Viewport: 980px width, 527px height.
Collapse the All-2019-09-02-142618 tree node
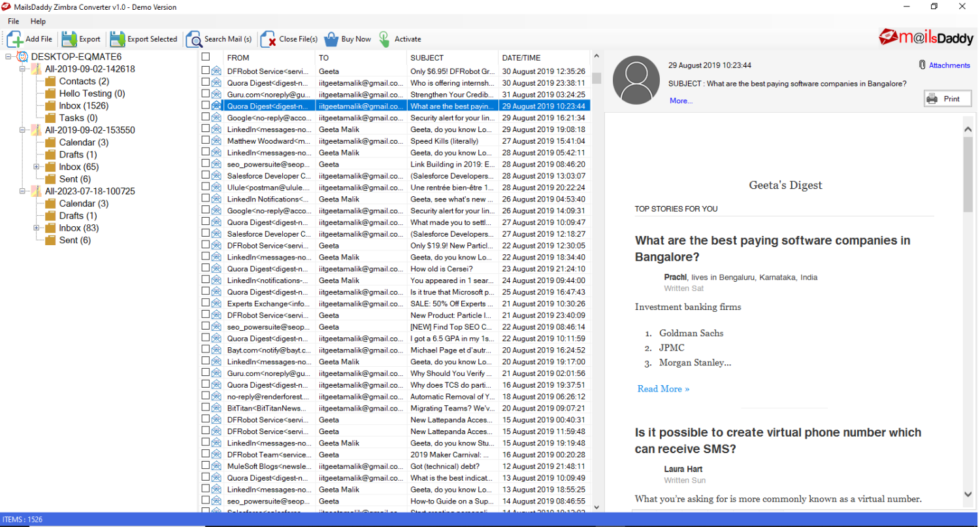coord(22,69)
